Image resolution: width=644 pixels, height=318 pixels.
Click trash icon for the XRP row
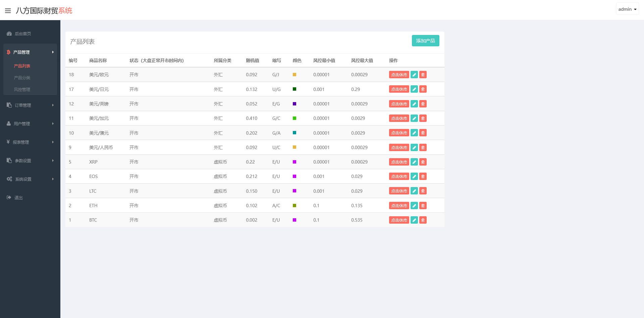423,162
